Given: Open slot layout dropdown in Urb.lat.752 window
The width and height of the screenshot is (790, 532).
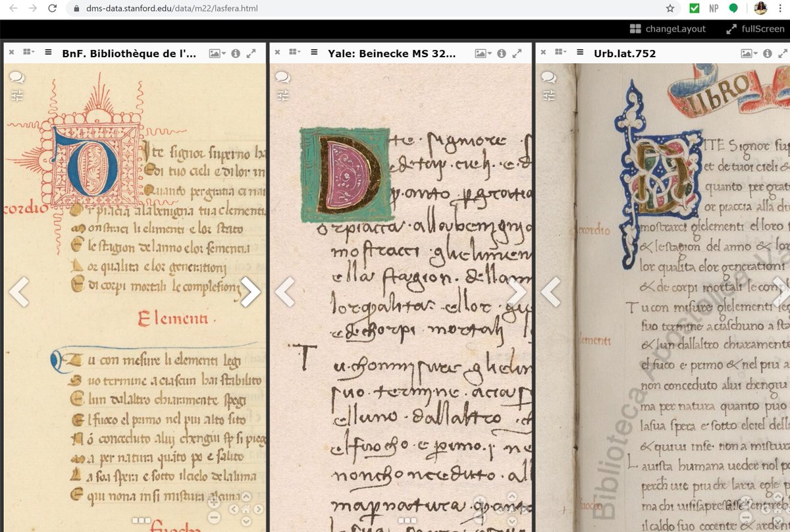Looking at the screenshot, I should 562,53.
